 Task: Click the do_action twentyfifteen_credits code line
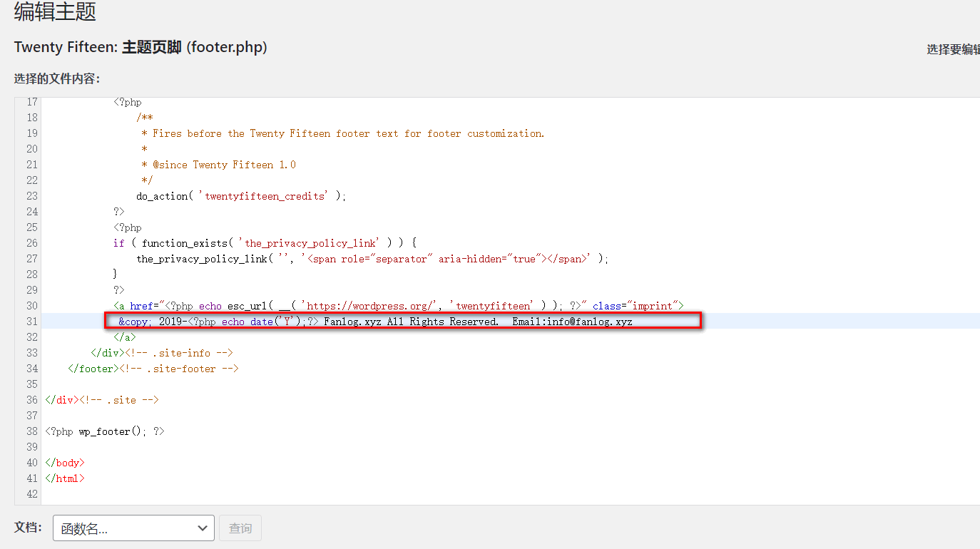pyautogui.click(x=241, y=196)
